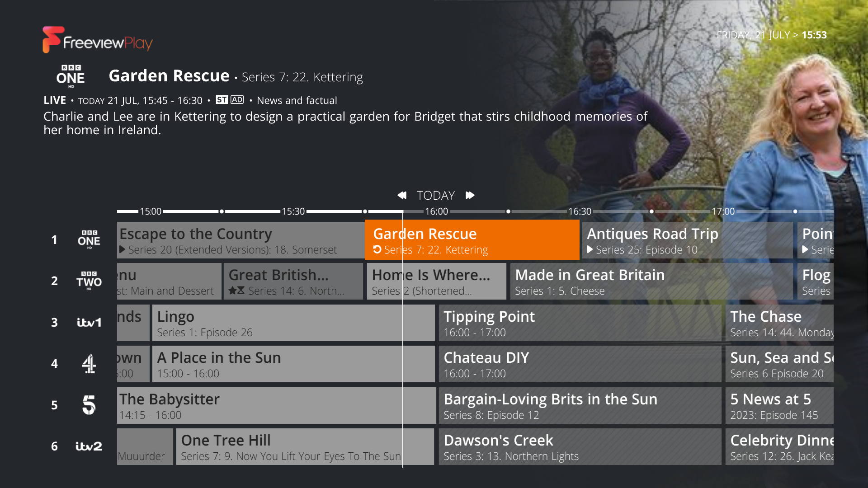This screenshot has width=868, height=488.
Task: Click the 15:30 timeline marker
Action: [293, 211]
